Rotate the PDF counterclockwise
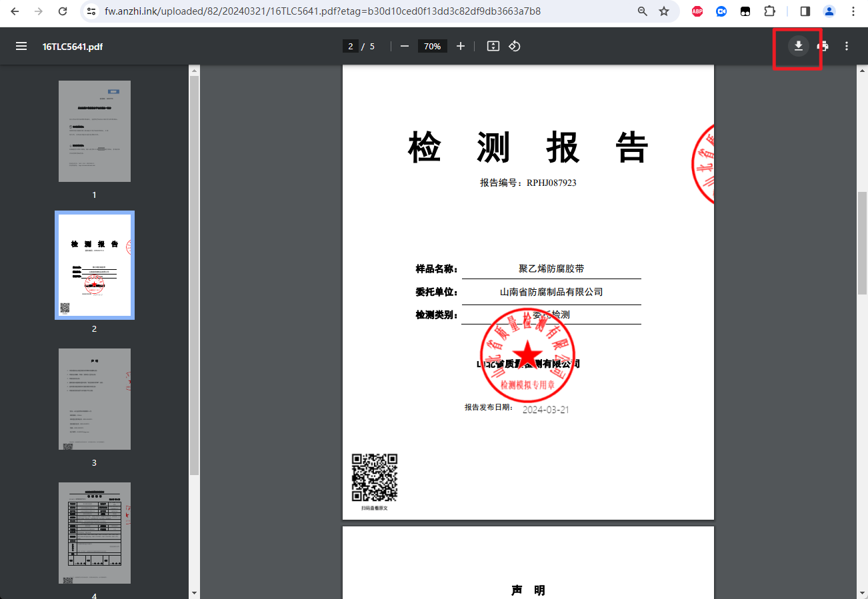The image size is (868, 599). 514,46
